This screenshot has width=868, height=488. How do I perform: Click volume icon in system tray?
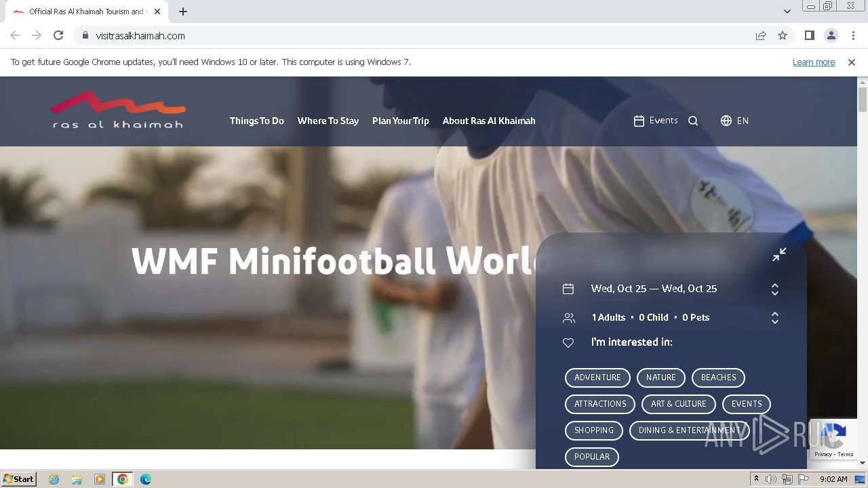coord(771,479)
